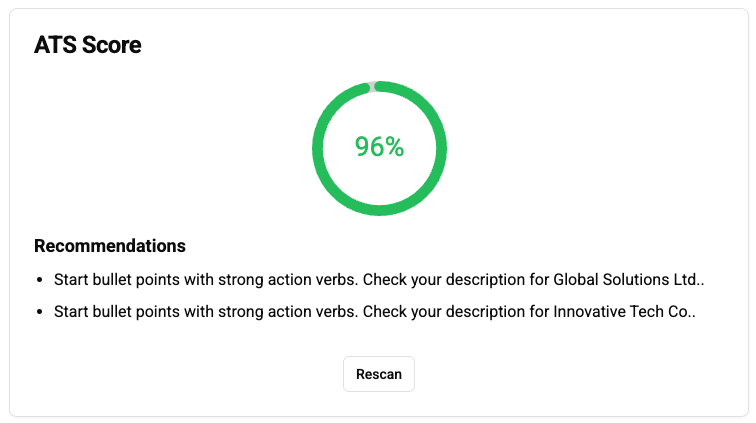Viewport: 756px width, 423px height.
Task: Click the second recommendation's bullet marker
Action: (x=39, y=312)
